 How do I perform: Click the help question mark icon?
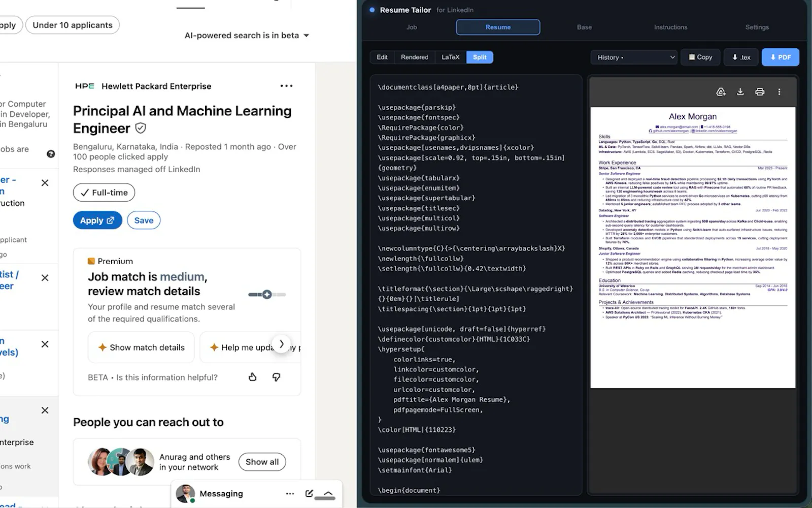click(51, 154)
